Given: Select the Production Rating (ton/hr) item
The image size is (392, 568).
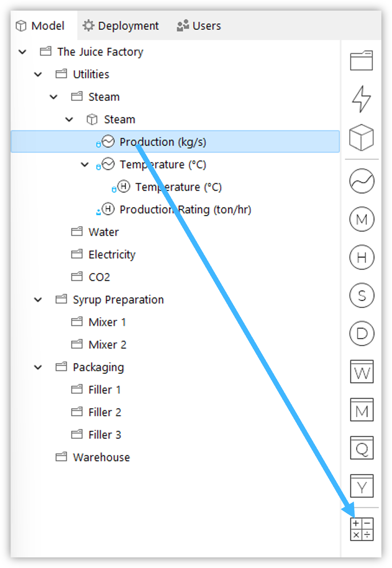Looking at the screenshot, I should coord(184,210).
